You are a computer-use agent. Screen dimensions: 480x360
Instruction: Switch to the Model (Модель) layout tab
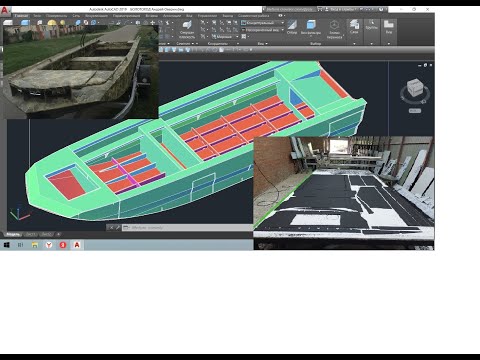13,234
